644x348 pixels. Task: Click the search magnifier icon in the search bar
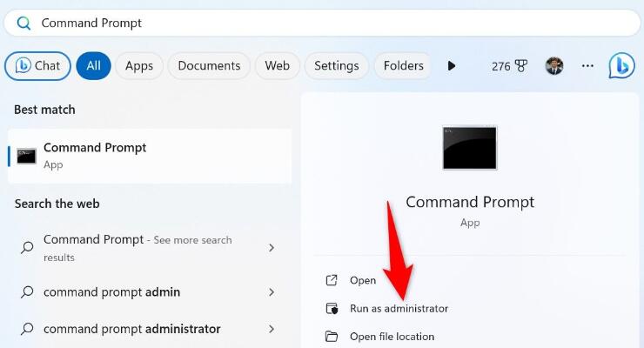click(x=23, y=23)
